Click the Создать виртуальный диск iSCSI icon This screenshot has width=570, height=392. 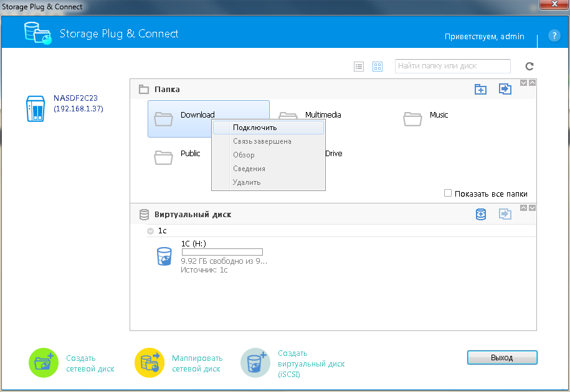[x=255, y=363]
